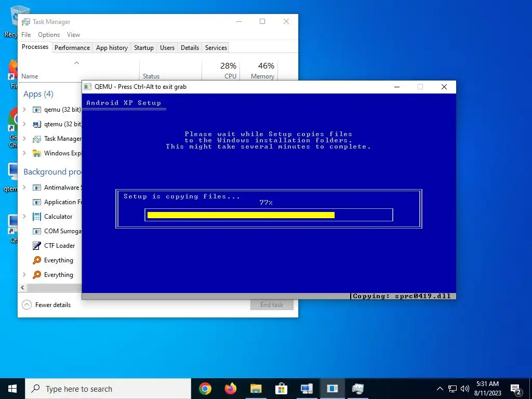
Task: Click the second Everything icon with expander arrow
Action: pyautogui.click(x=37, y=275)
